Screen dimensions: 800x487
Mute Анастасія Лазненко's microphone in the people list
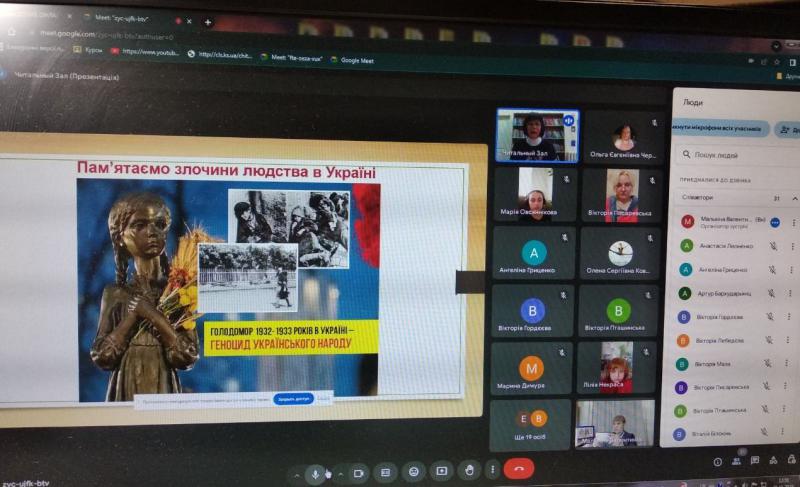[773, 246]
